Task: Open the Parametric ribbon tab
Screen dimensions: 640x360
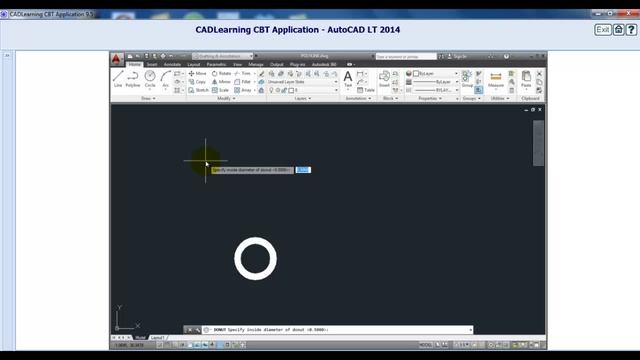Action: [216, 64]
